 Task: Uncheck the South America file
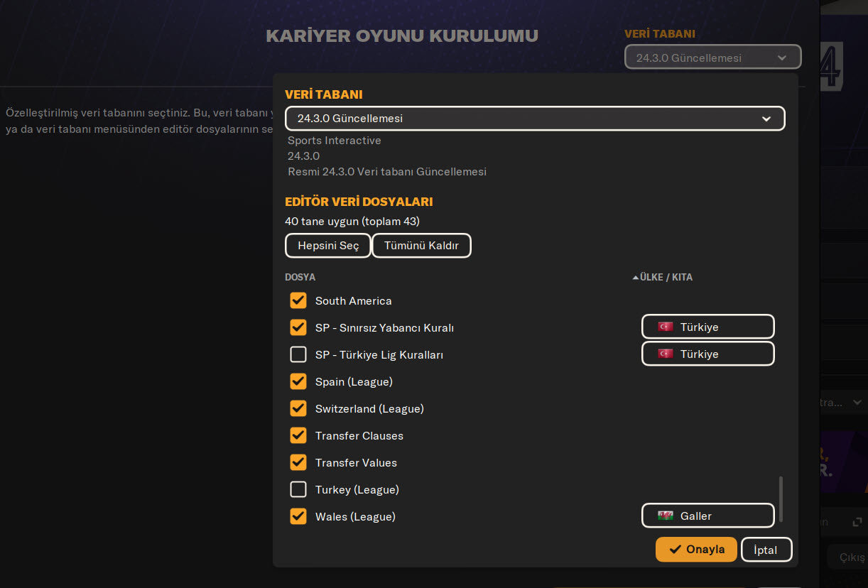point(298,300)
